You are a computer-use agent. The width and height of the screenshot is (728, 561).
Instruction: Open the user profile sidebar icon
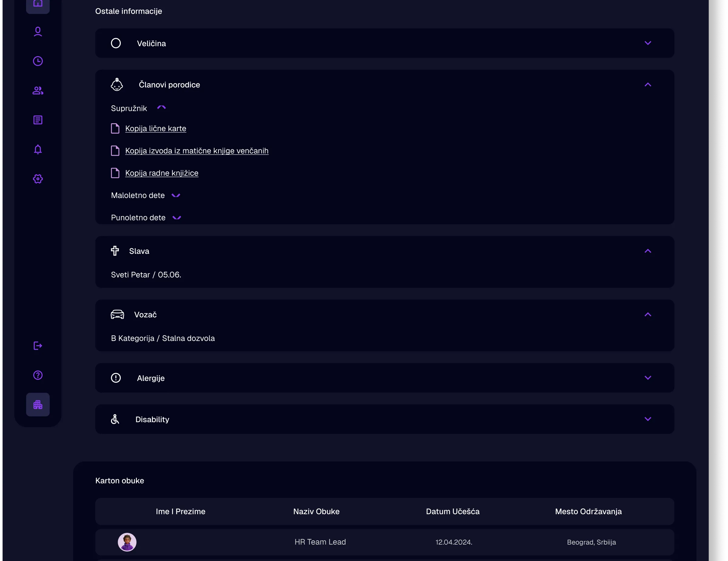coord(38,32)
